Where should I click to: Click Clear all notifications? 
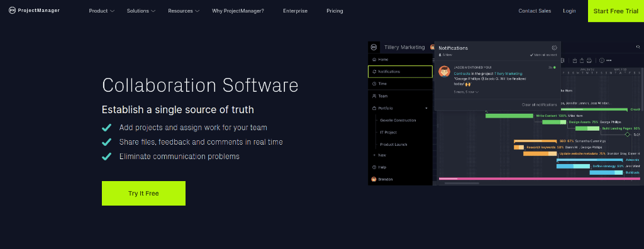tap(539, 105)
